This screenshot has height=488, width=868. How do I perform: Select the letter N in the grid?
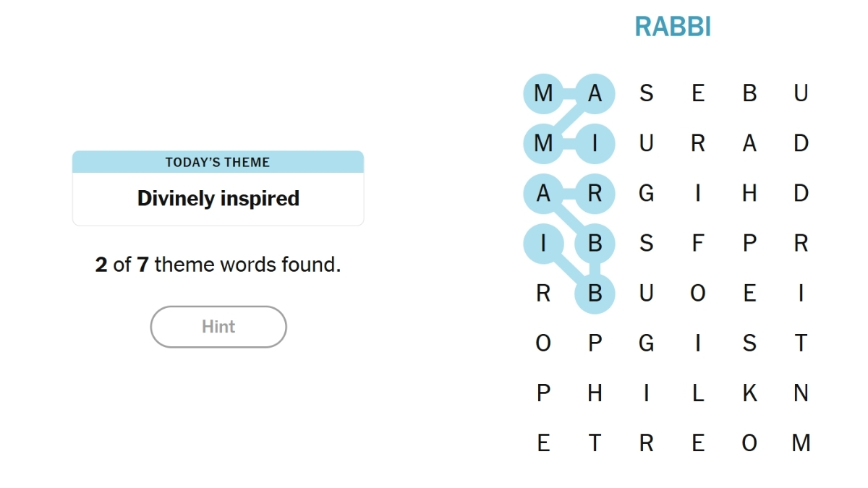coord(801,393)
